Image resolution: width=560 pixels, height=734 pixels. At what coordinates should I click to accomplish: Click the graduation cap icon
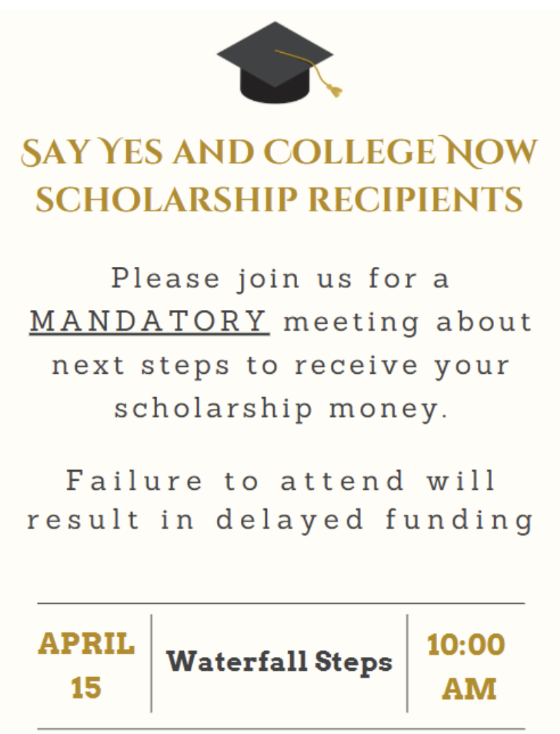(278, 62)
